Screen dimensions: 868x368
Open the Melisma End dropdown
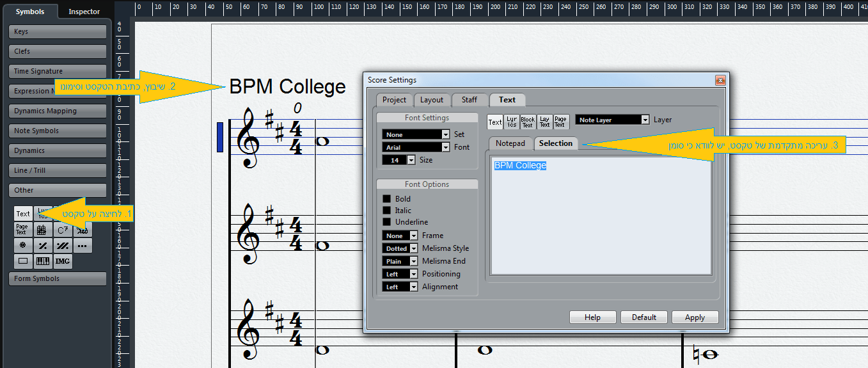pos(400,261)
